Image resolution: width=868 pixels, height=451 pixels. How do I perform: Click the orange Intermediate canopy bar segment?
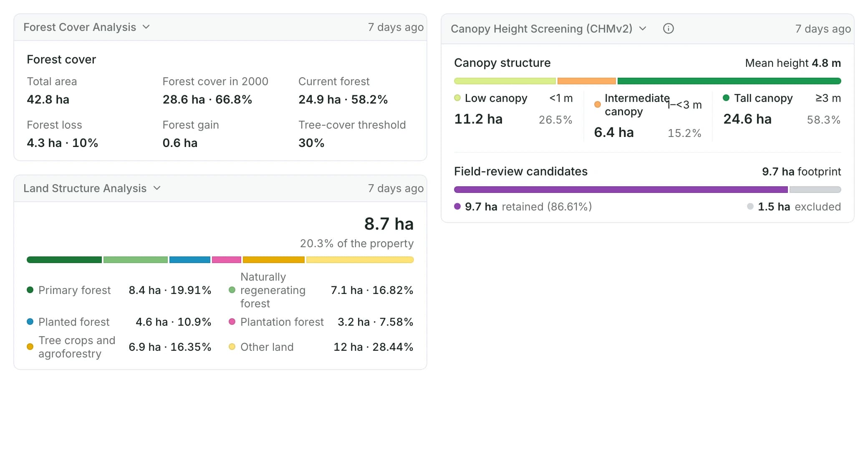coord(587,81)
